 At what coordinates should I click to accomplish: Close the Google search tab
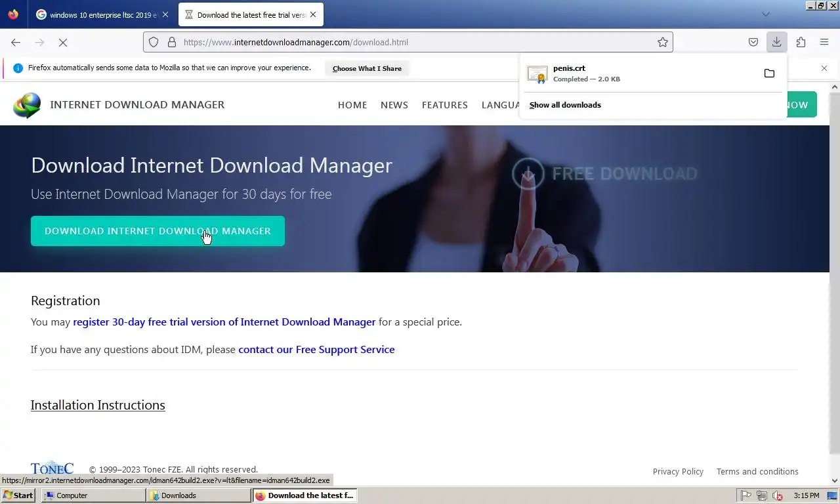(x=165, y=14)
